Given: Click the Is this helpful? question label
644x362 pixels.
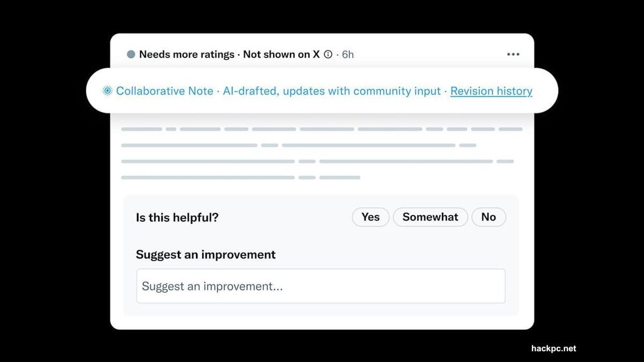Looking at the screenshot, I should 177,217.
